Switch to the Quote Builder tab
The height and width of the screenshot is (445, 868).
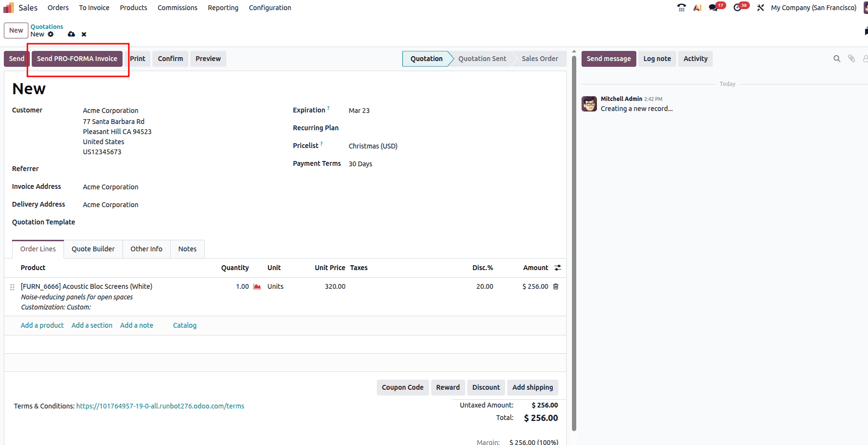click(93, 249)
